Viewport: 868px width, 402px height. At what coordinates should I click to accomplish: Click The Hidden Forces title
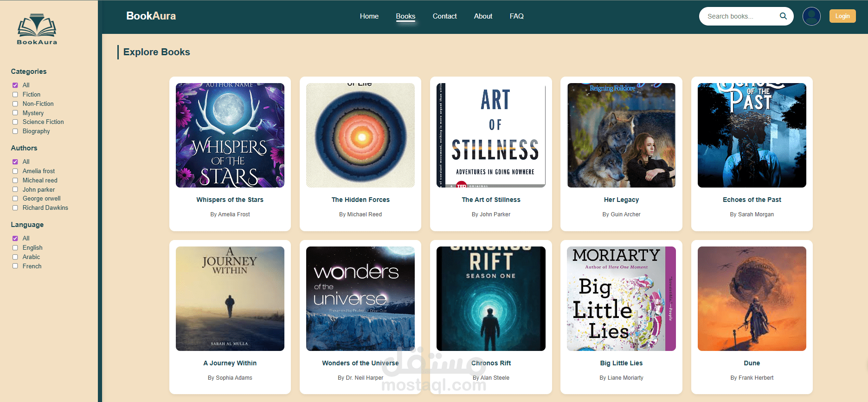pos(360,200)
